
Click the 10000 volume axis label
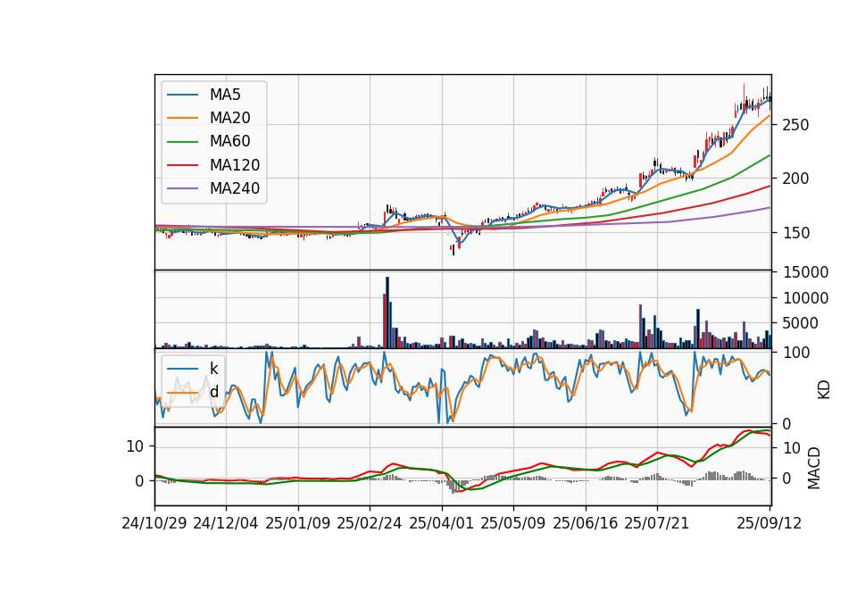pos(805,298)
